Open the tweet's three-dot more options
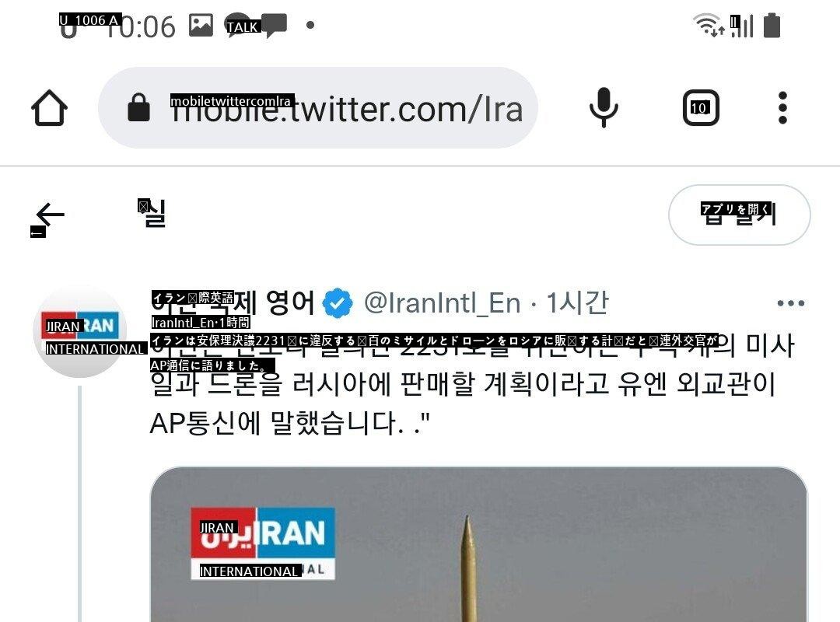 (791, 303)
